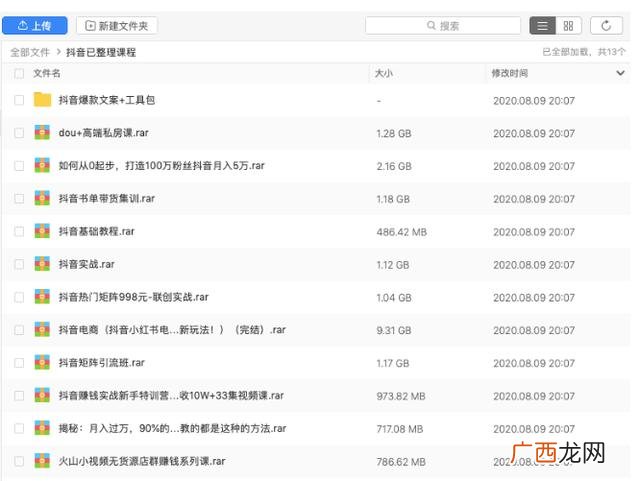640x481 pixels.
Task: Select file name 抖音基础教程.rar
Action: point(96,232)
